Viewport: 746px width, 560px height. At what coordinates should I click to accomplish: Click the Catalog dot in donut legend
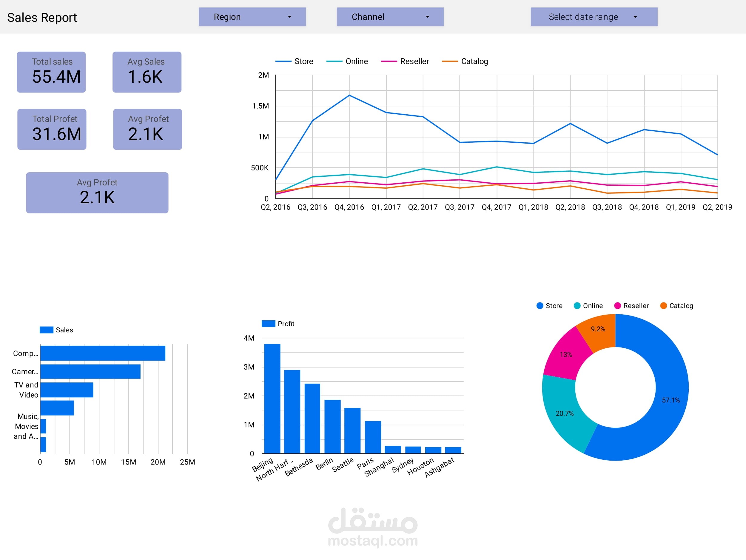[x=663, y=306]
